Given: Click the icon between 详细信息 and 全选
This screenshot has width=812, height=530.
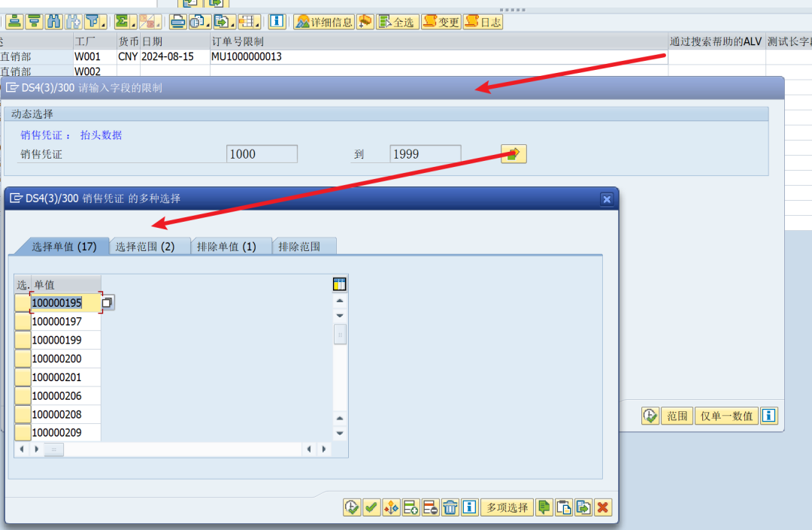Looking at the screenshot, I should pyautogui.click(x=365, y=22).
